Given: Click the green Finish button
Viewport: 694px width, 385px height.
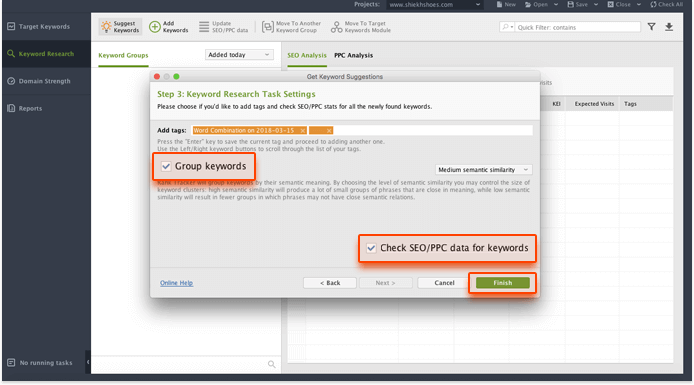Looking at the screenshot, I should (x=502, y=283).
